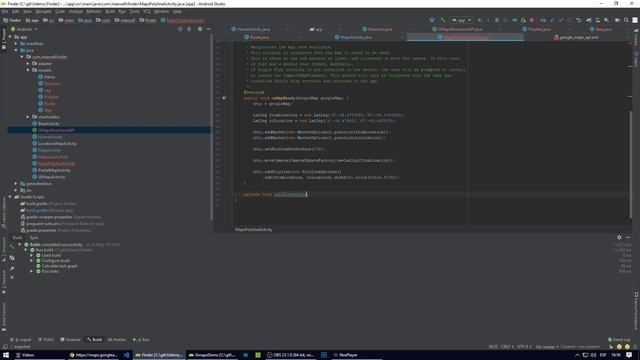640x360 pixels.
Task: Toggle the Build tool window button
Action: pos(94,340)
